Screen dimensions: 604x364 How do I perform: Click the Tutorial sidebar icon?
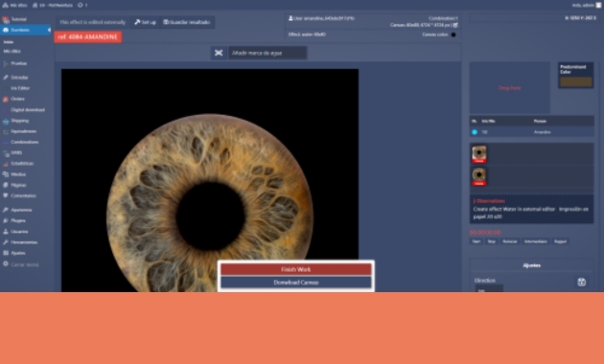point(6,19)
